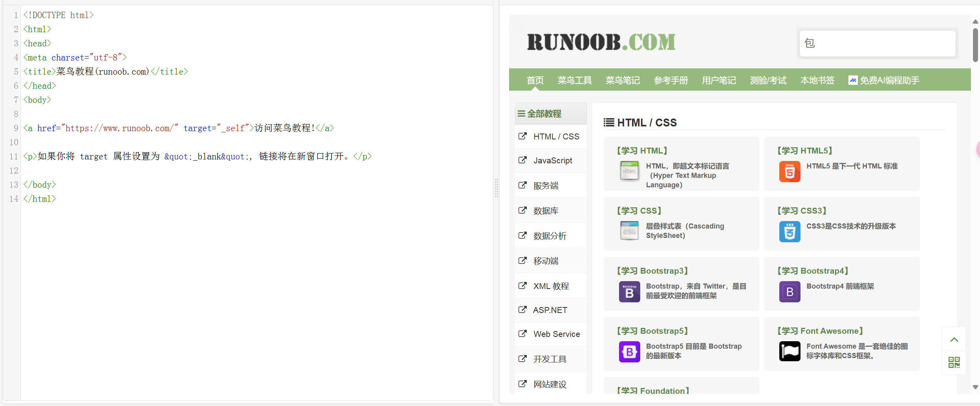This screenshot has height=406, width=980.
Task: Click the title tag on line 5
Action: coord(106,71)
